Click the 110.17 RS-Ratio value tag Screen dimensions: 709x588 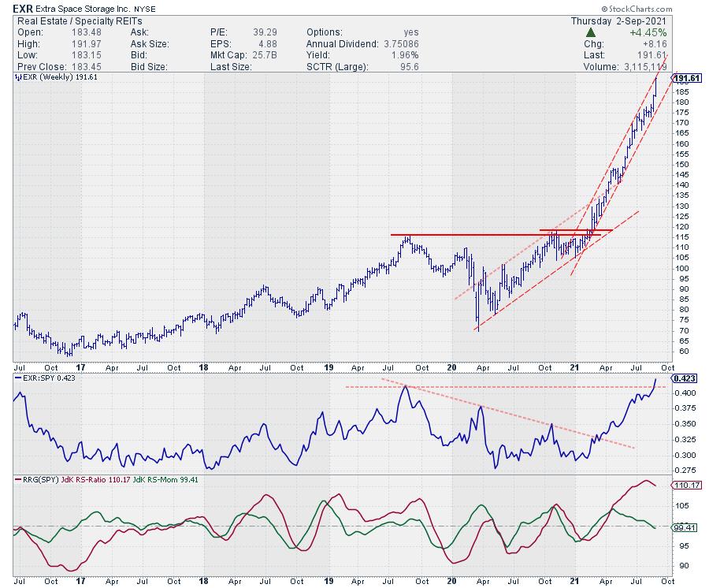click(x=684, y=485)
